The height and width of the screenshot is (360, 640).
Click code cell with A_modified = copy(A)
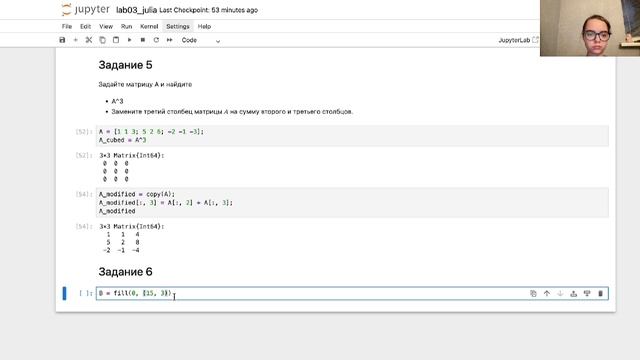click(352, 202)
